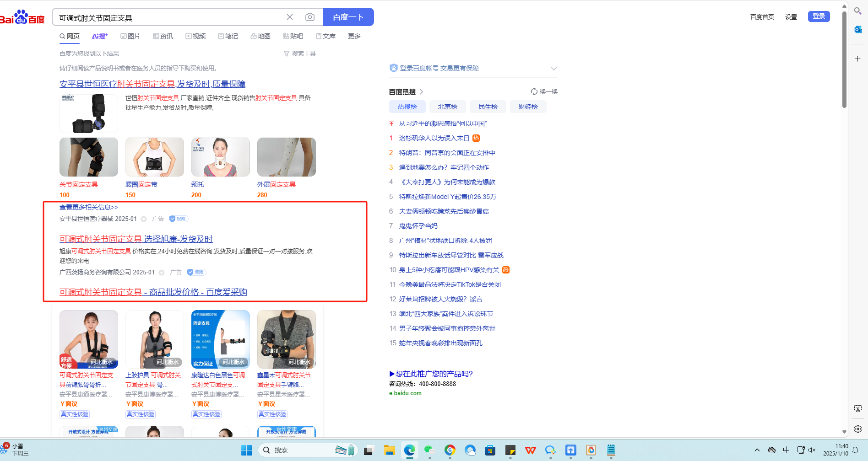Image resolution: width=868 pixels, height=461 pixels.
Task: Open the Edge sidebar search icon
Action: pyautogui.click(x=858, y=11)
